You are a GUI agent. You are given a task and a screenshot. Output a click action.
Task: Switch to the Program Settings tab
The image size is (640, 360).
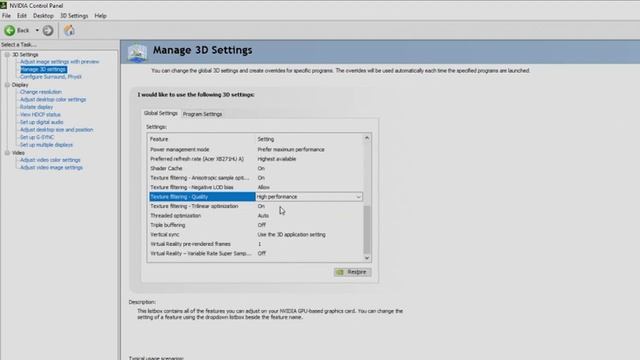202,114
